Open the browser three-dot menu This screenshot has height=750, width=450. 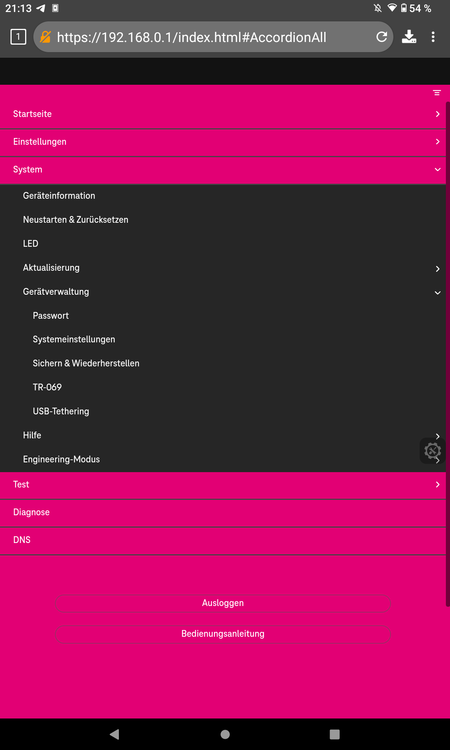point(433,37)
